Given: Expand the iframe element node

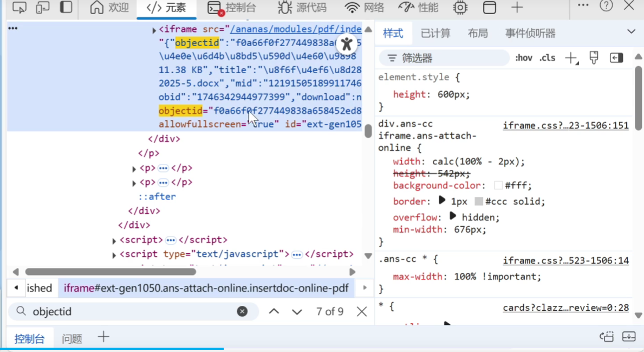Looking at the screenshot, I should coord(154,30).
